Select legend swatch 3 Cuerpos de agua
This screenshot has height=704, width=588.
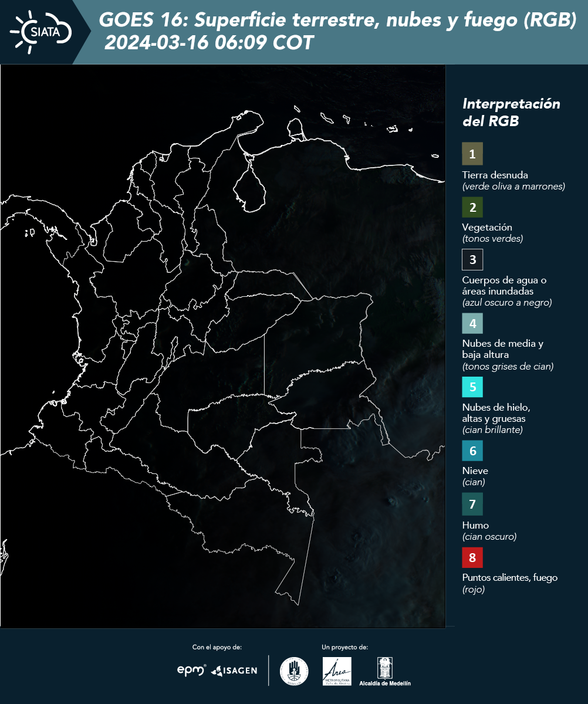472,259
